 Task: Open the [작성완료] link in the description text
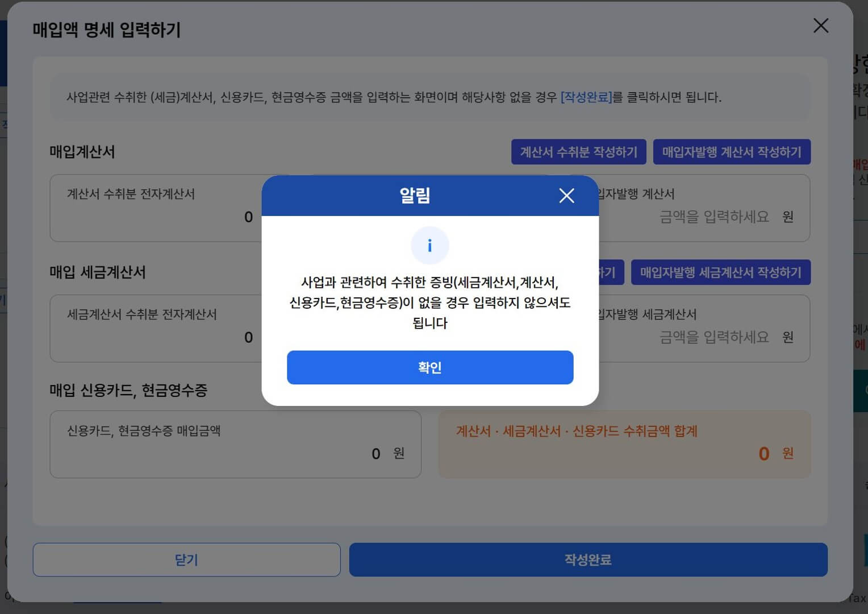[586, 97]
